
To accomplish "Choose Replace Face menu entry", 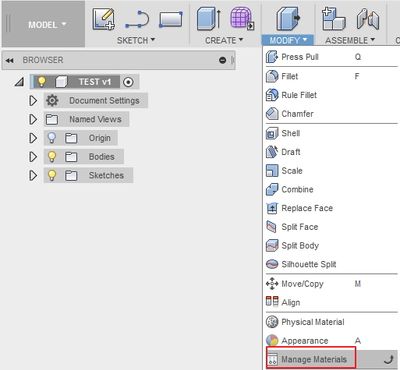I will coord(332,208).
